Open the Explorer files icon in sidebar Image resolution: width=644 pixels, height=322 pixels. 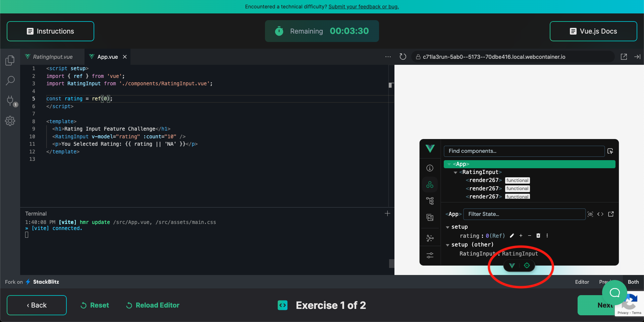pyautogui.click(x=10, y=60)
